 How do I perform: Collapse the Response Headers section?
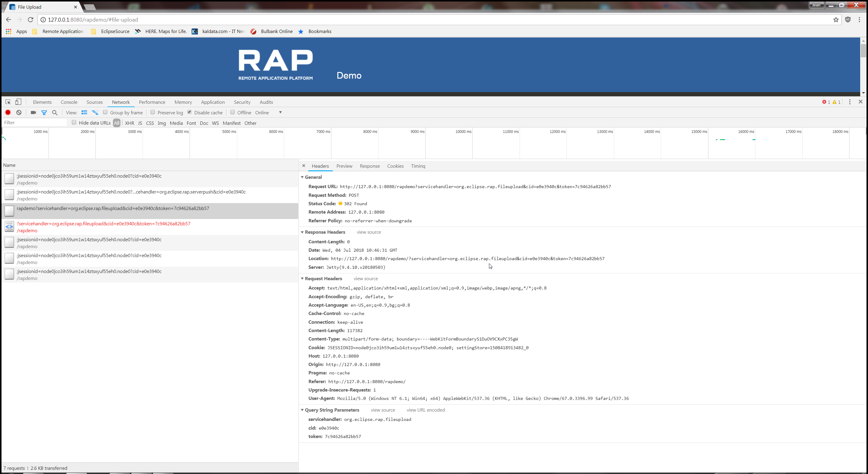click(302, 232)
